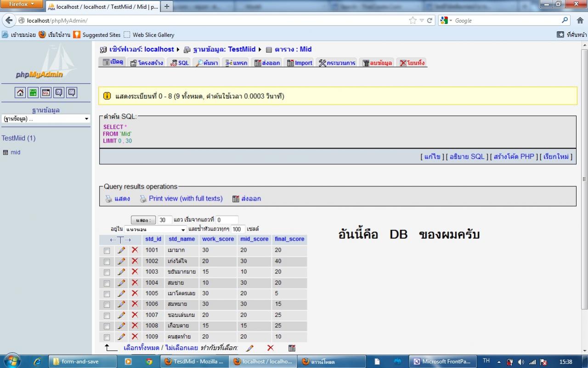Switch to the Browse (เปิดดู) tab
The width and height of the screenshot is (588, 368).
click(x=113, y=62)
